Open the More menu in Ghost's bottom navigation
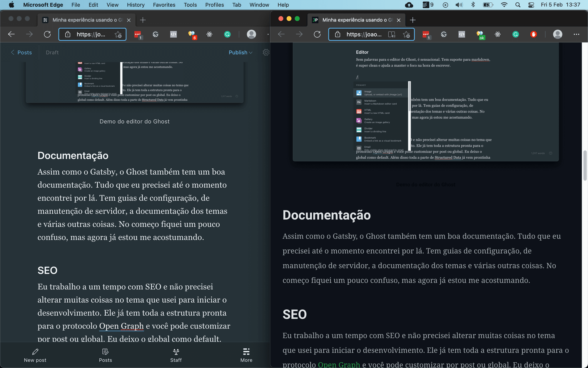 [x=246, y=355]
